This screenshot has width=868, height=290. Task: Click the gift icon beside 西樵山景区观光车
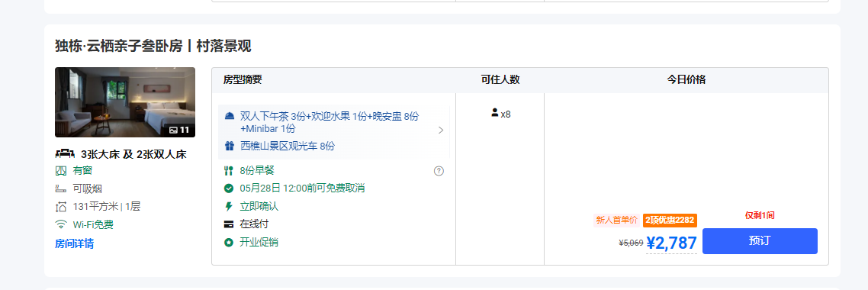point(229,146)
